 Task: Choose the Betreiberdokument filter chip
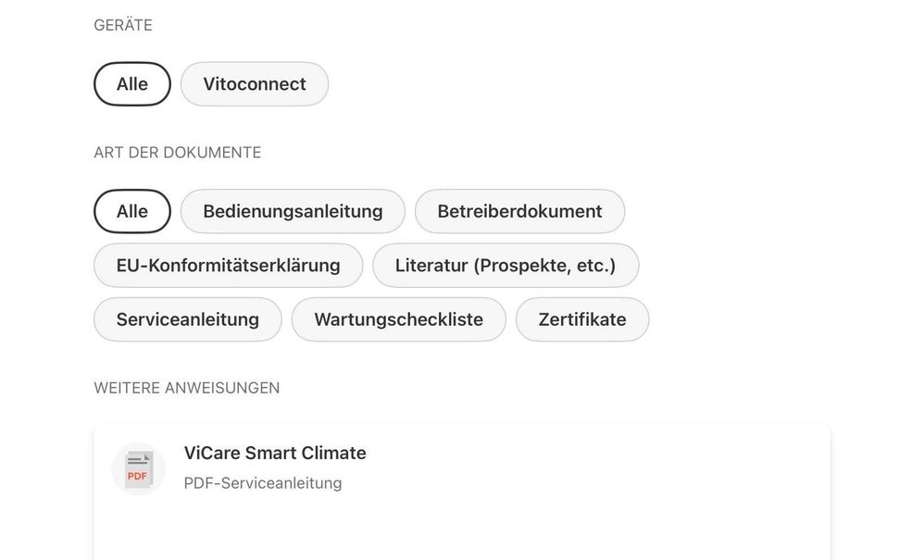tap(519, 211)
